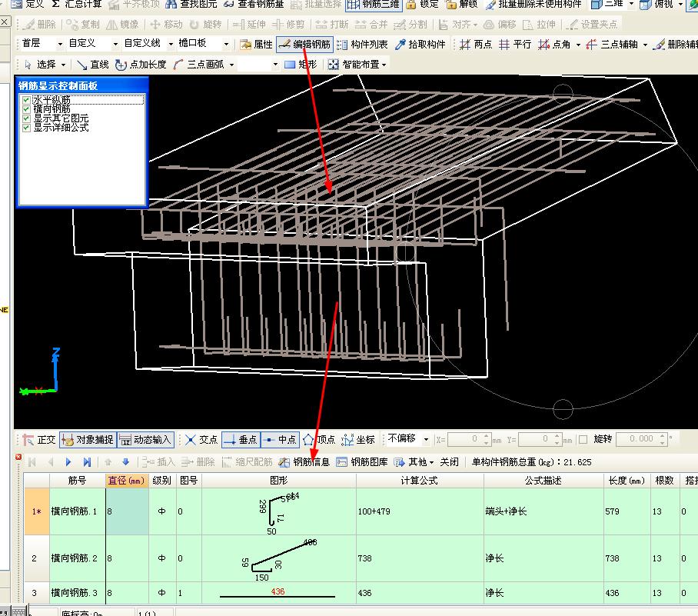Screen dimensions: 698x616
Task: Select 点角 auxiliary axis tool
Action: (554, 44)
